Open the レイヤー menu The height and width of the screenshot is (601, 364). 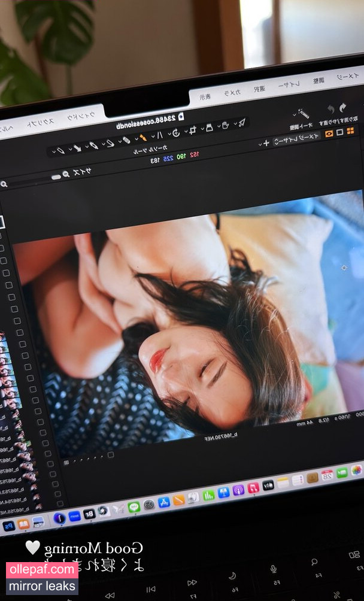coord(289,85)
